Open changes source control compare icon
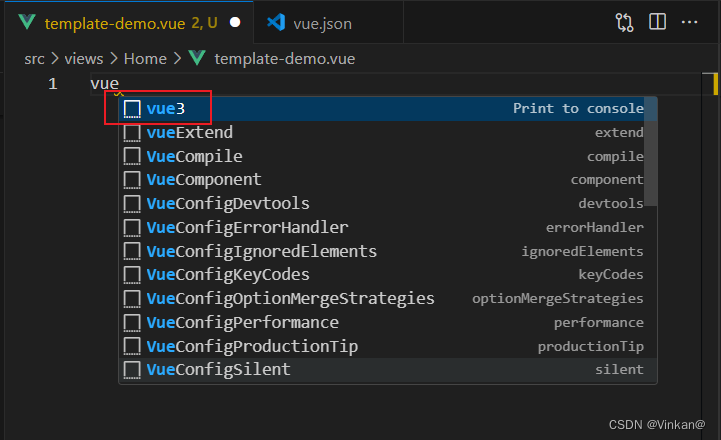Viewport: 721px width, 440px height. pos(624,22)
